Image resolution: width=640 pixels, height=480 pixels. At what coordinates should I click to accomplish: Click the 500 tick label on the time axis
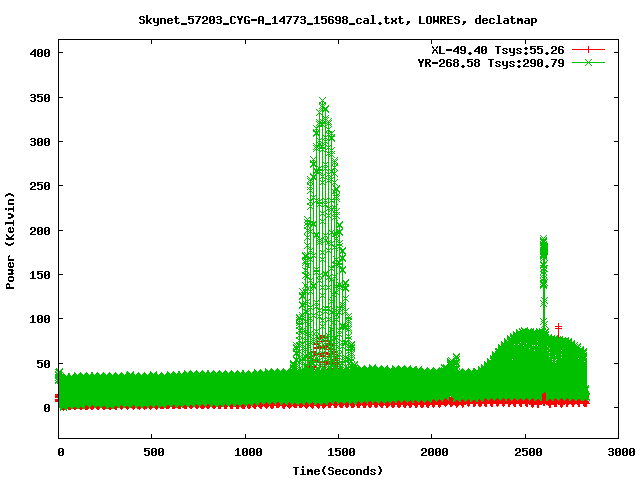click(x=153, y=452)
